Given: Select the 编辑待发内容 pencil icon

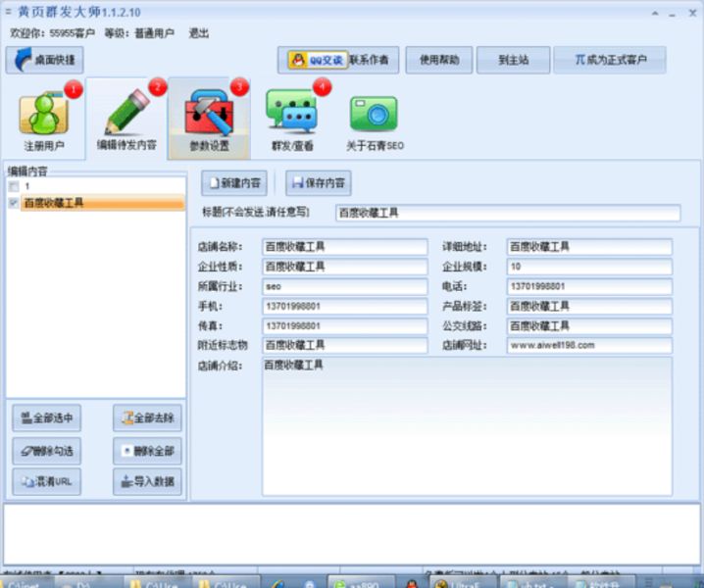Looking at the screenshot, I should pos(126,116).
